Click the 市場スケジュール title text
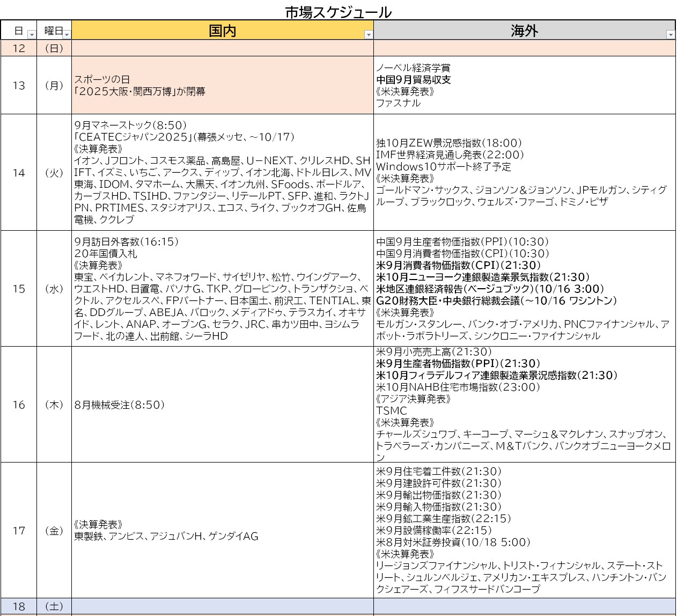This screenshot has height=616, width=677. (x=338, y=12)
